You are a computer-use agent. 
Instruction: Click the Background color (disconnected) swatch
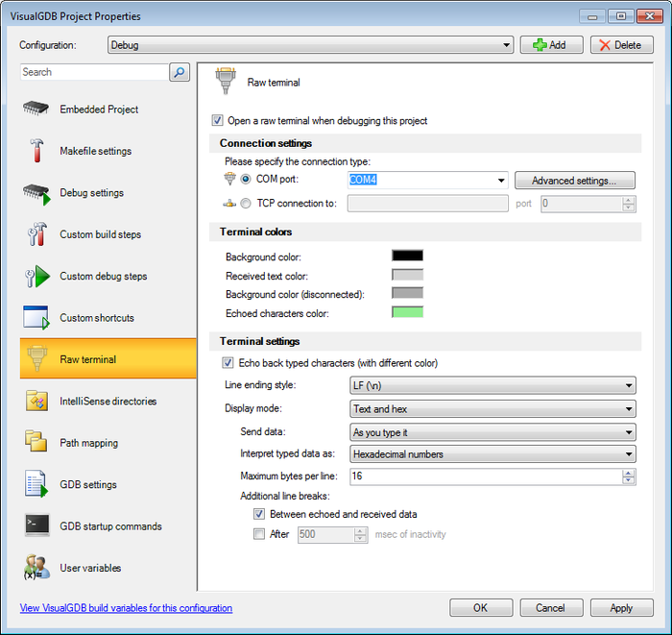[408, 293]
